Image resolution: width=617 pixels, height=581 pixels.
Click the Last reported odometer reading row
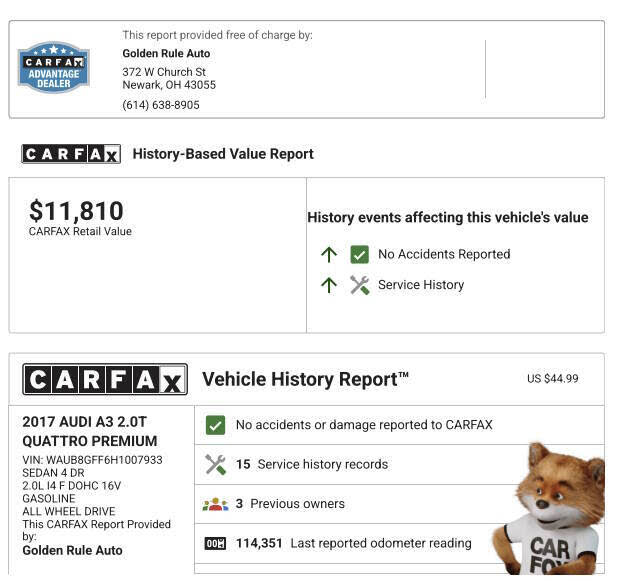[x=380, y=544]
